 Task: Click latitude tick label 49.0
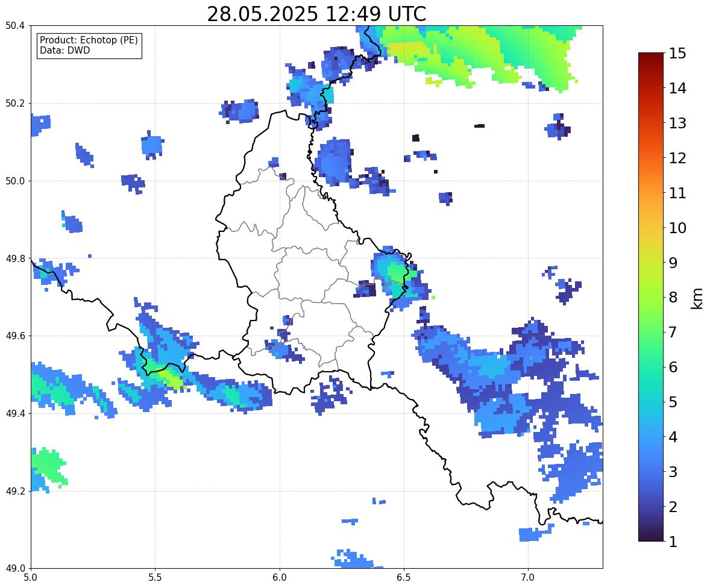click(x=15, y=569)
